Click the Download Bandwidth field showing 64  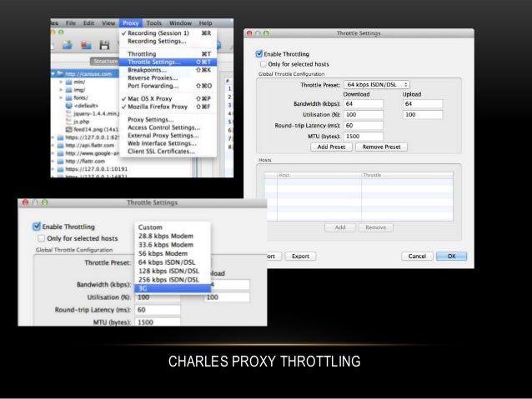pos(364,104)
